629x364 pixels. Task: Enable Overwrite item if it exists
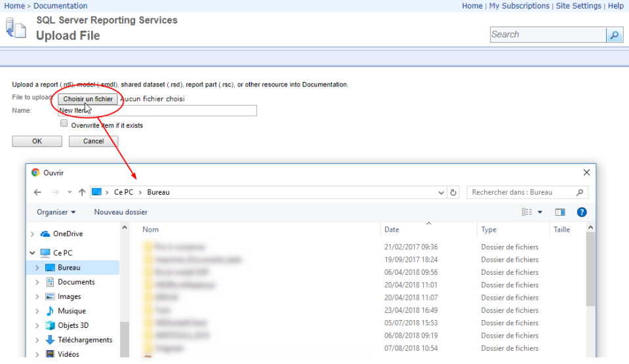(64, 123)
